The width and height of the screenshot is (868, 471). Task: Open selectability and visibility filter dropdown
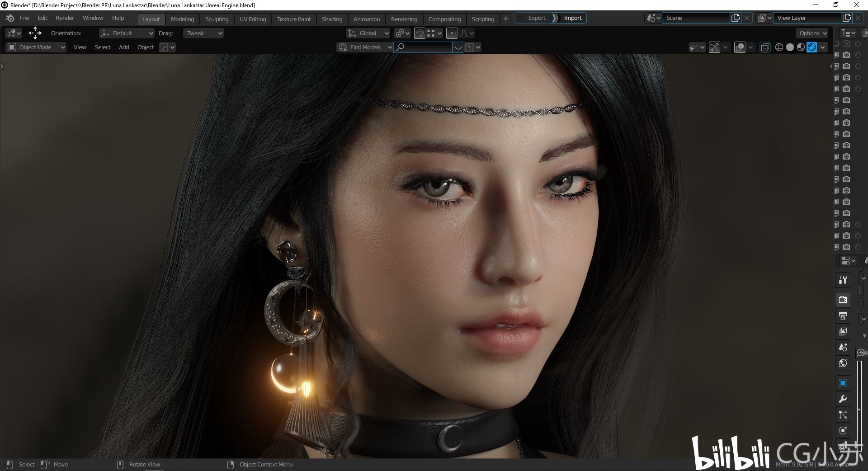(697, 47)
